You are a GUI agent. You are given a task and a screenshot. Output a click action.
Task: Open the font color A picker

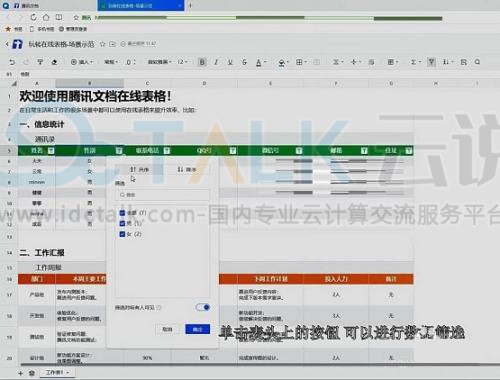tap(261, 62)
